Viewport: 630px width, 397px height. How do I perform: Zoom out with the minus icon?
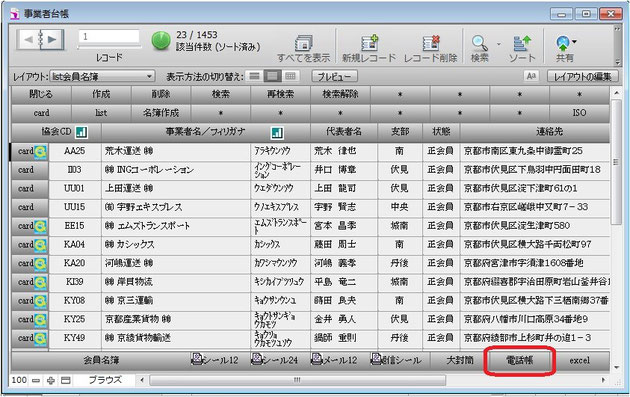pyautogui.click(x=36, y=380)
